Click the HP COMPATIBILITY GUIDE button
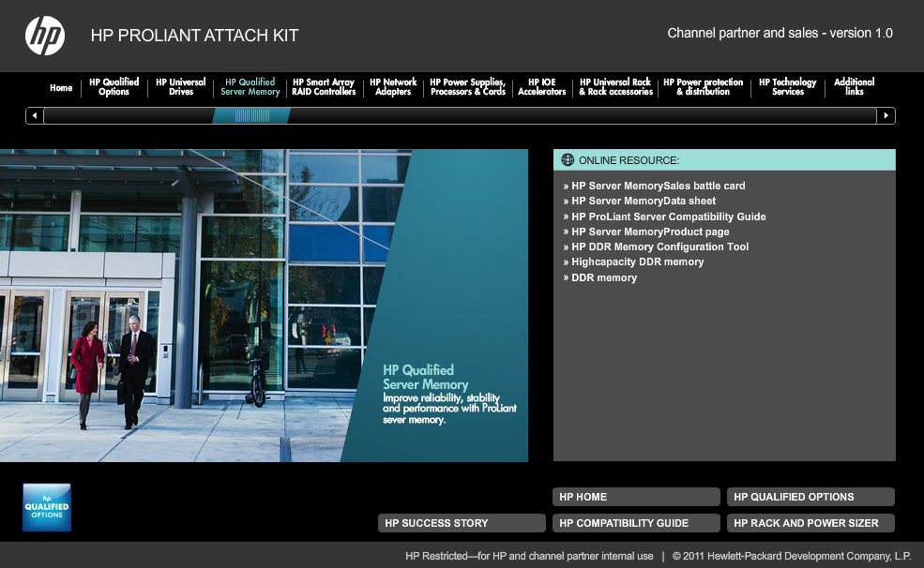This screenshot has width=924, height=568. 636,523
